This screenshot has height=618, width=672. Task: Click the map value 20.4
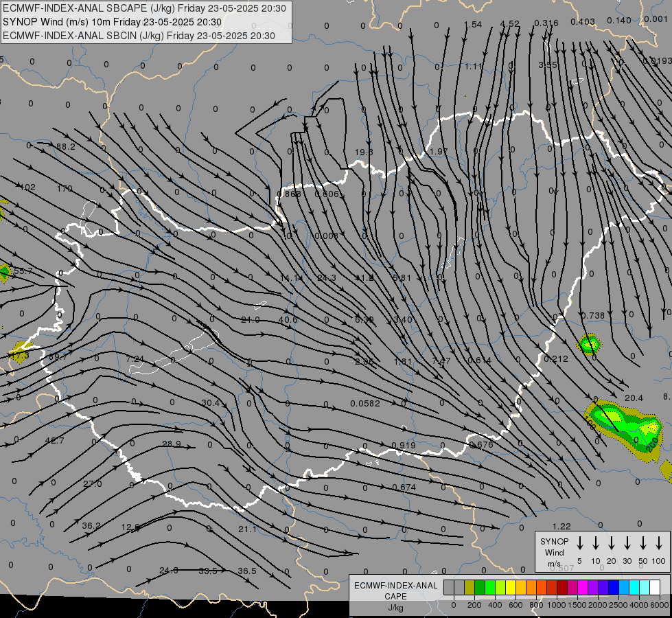click(634, 398)
